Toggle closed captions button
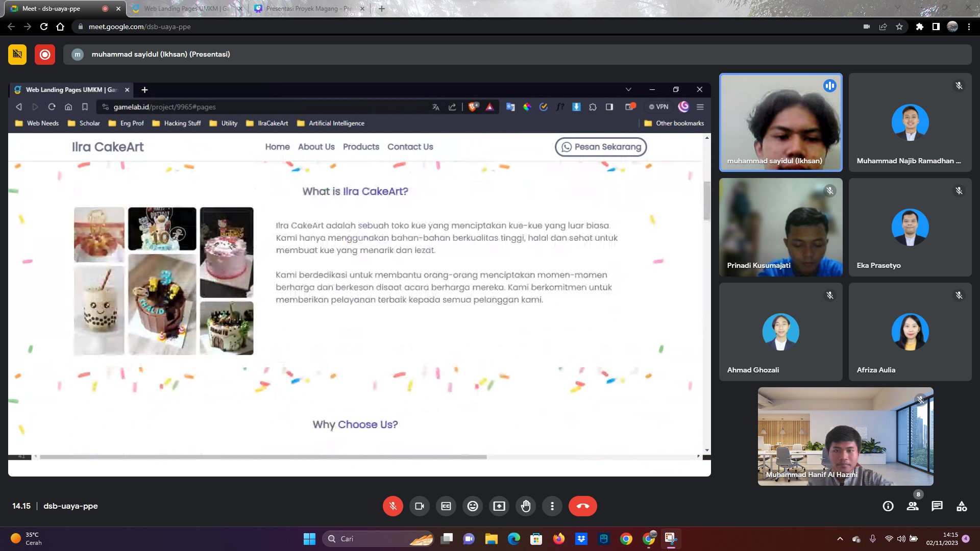Screen dimensions: 980x551 446,506
